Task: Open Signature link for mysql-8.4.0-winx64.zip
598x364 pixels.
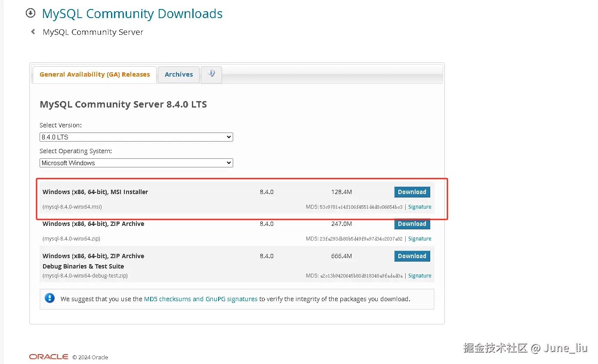Action: pyautogui.click(x=420, y=239)
